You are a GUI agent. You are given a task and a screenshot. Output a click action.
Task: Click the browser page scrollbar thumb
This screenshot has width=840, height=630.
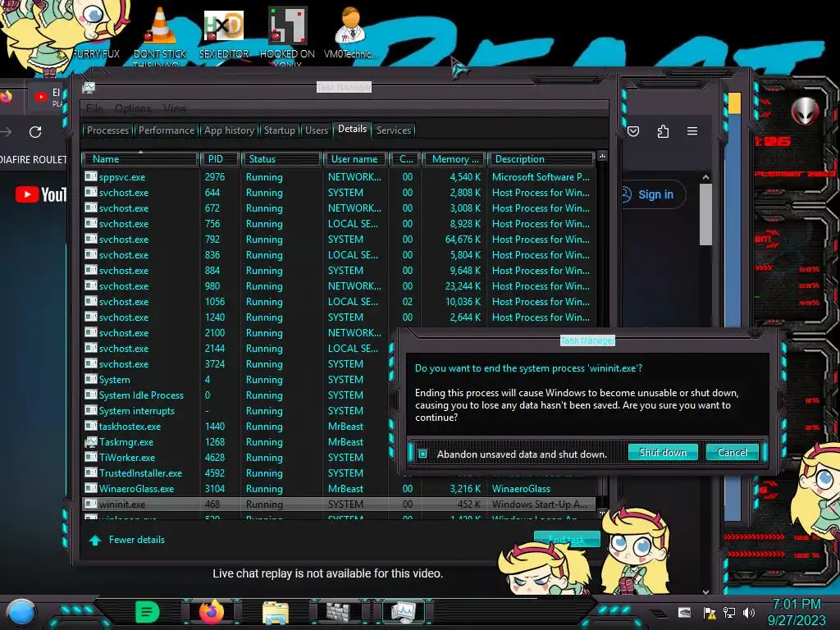click(705, 214)
